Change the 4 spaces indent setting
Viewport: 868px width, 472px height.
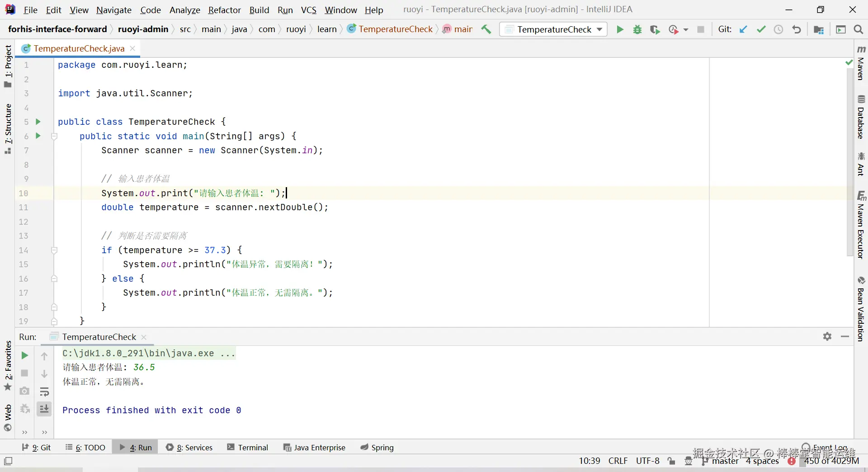coord(763,461)
